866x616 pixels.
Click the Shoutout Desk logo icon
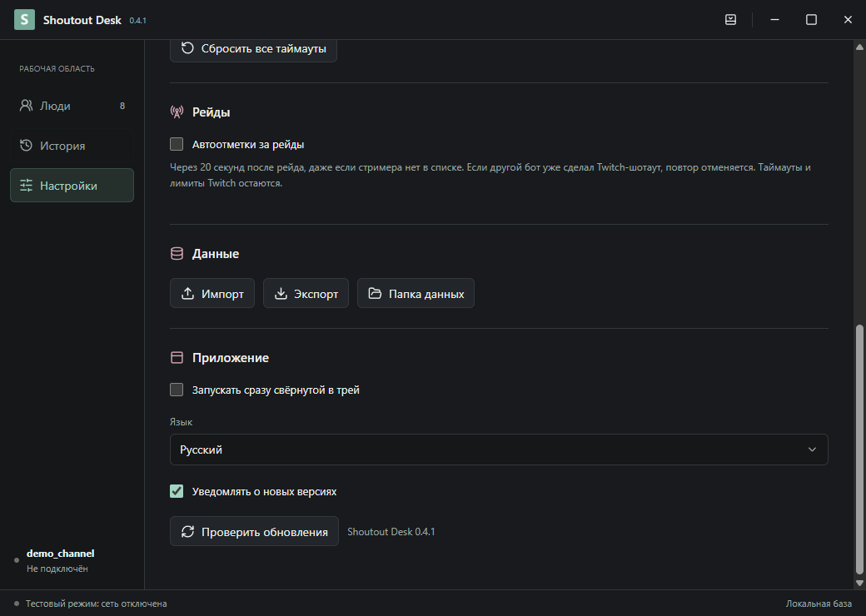[x=24, y=20]
